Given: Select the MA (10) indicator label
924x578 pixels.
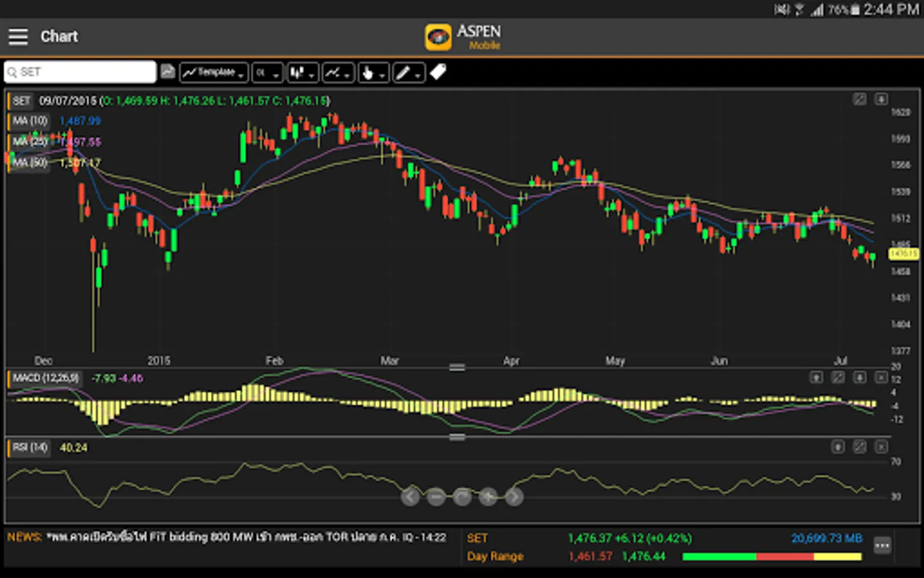Looking at the screenshot, I should (x=30, y=121).
